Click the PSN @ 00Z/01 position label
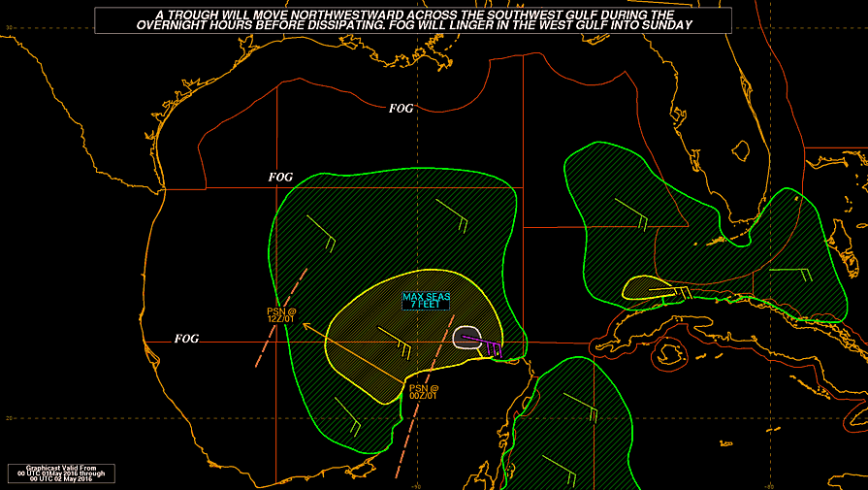This screenshot has width=868, height=490. click(424, 391)
